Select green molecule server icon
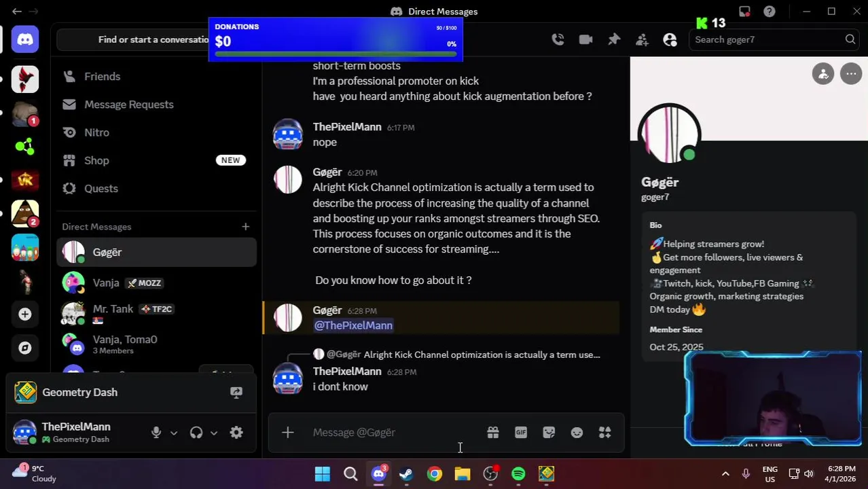The image size is (868, 489). [25, 146]
